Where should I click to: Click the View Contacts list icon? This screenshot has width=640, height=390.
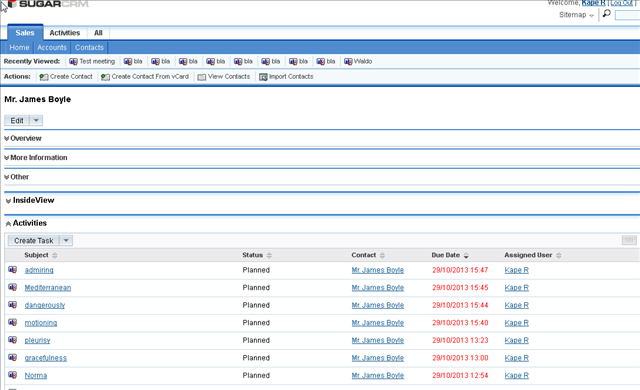(x=202, y=77)
